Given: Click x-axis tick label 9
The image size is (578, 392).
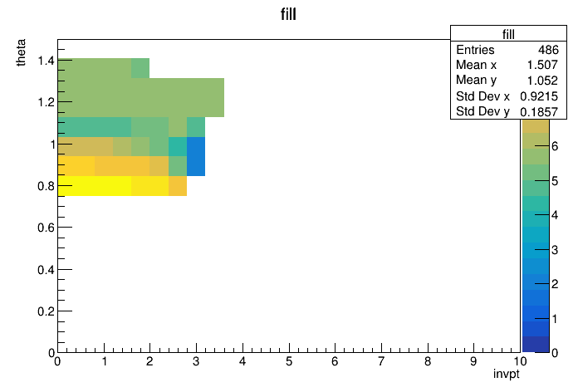Looking at the screenshot, I should (473, 361).
